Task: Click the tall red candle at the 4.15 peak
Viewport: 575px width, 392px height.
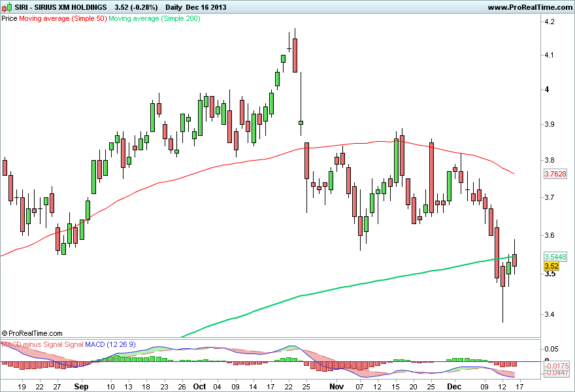Action: pyautogui.click(x=295, y=55)
